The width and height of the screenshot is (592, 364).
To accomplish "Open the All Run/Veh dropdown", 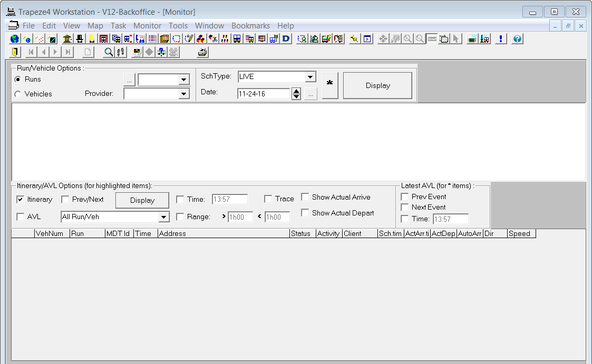I will click(x=163, y=217).
